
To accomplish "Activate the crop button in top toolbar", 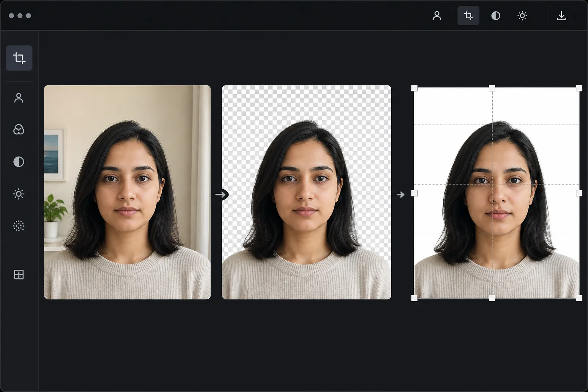I will [469, 16].
